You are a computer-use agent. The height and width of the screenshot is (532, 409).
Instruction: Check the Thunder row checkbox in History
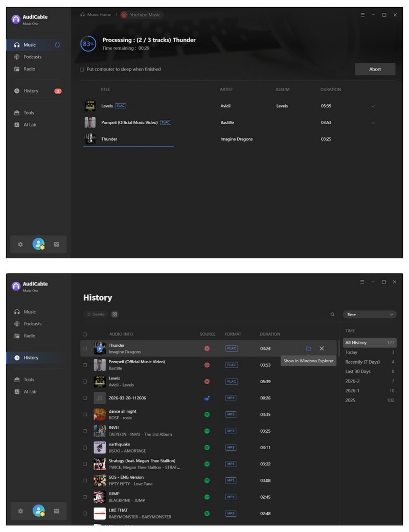(x=85, y=348)
